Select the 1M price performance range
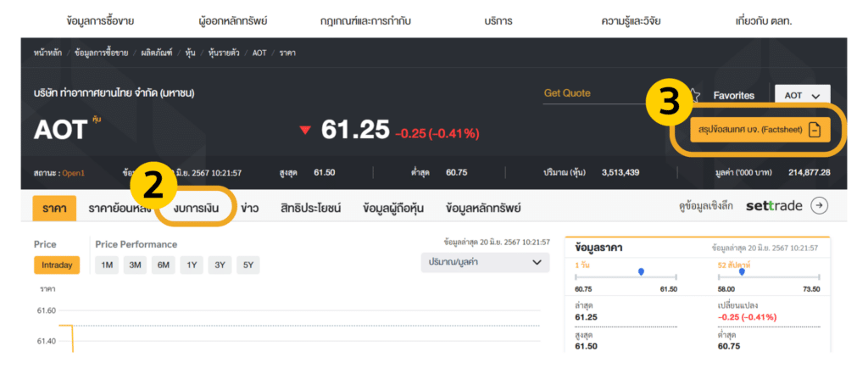Viewport: 868px width, 374px height. [107, 265]
